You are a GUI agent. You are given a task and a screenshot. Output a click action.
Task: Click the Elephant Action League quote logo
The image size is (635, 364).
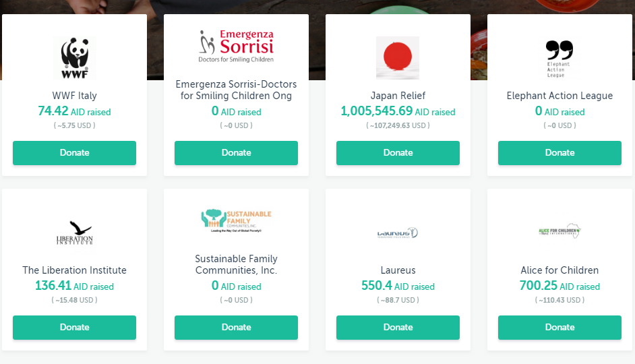pos(560,58)
